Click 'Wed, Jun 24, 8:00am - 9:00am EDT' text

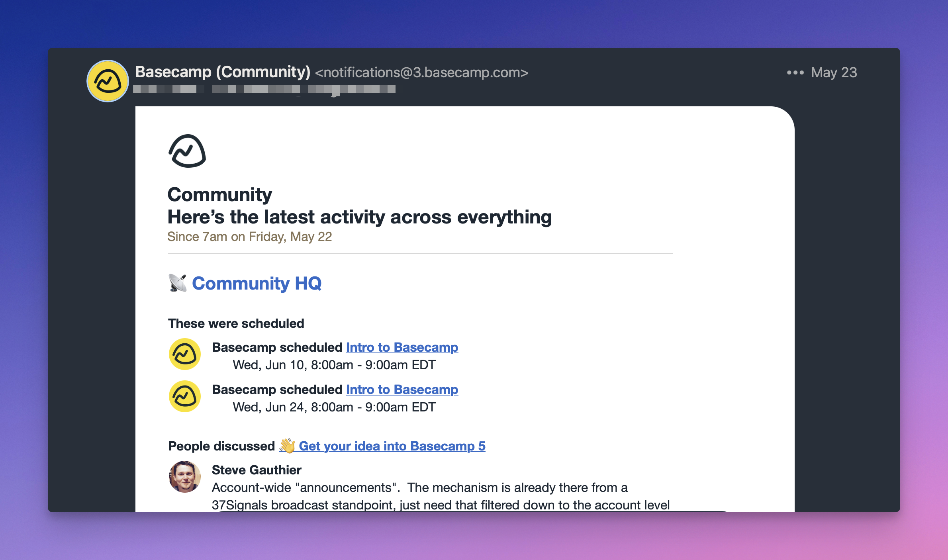[x=334, y=407]
